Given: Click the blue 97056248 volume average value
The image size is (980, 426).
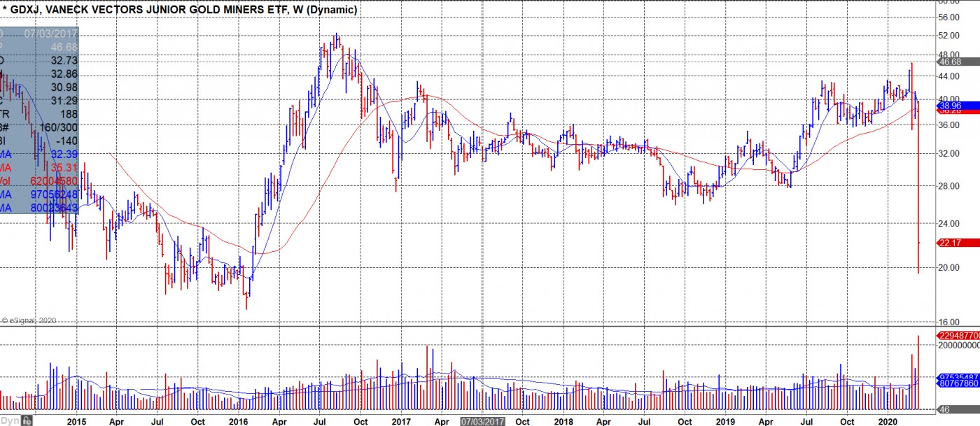Looking at the screenshot, I should pyautogui.click(x=52, y=194).
